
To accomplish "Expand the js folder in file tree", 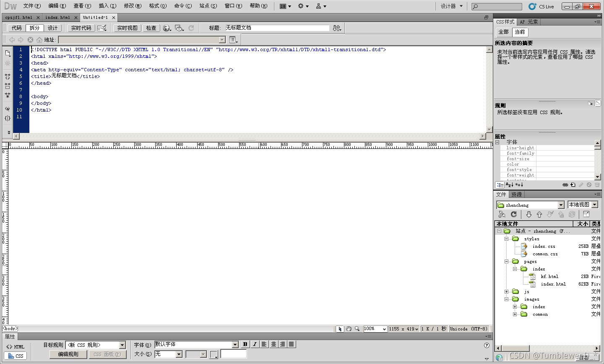I will click(x=507, y=291).
